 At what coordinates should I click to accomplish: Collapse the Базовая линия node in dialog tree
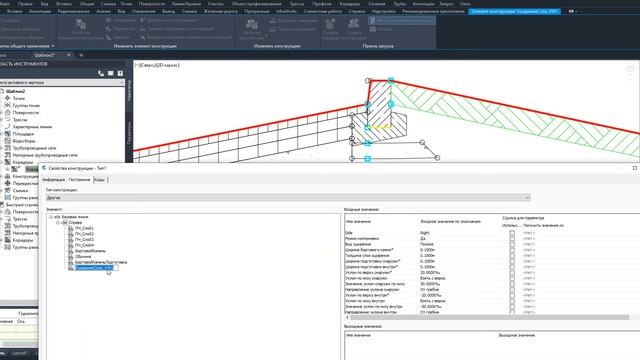pyautogui.click(x=51, y=217)
